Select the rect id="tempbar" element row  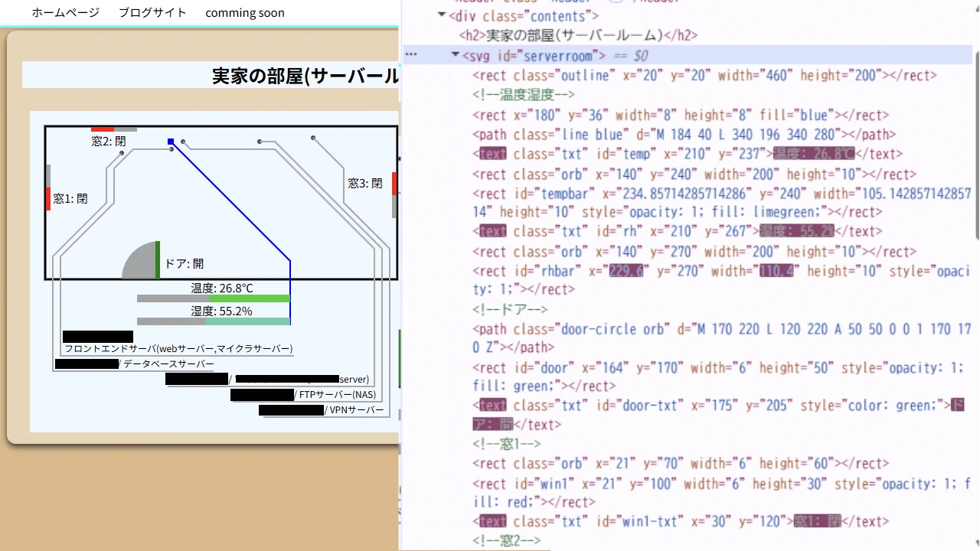(721, 202)
